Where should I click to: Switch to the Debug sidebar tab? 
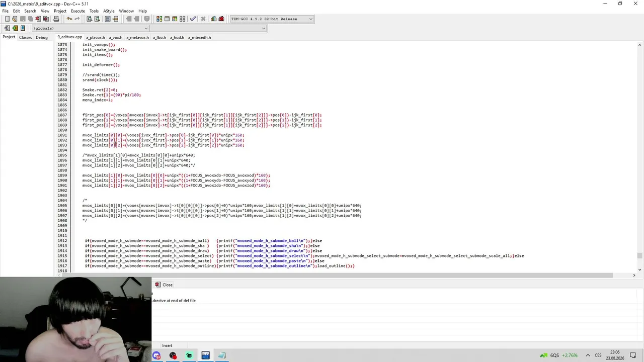coord(42,37)
